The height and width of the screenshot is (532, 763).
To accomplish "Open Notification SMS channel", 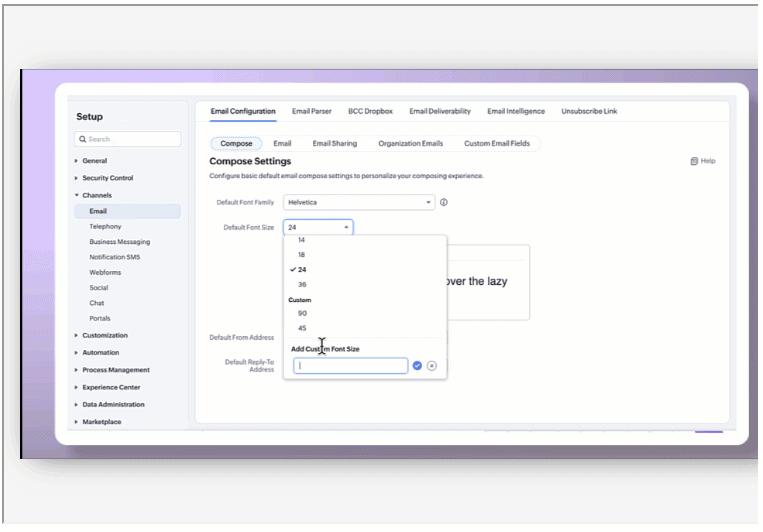I will click(x=114, y=257).
